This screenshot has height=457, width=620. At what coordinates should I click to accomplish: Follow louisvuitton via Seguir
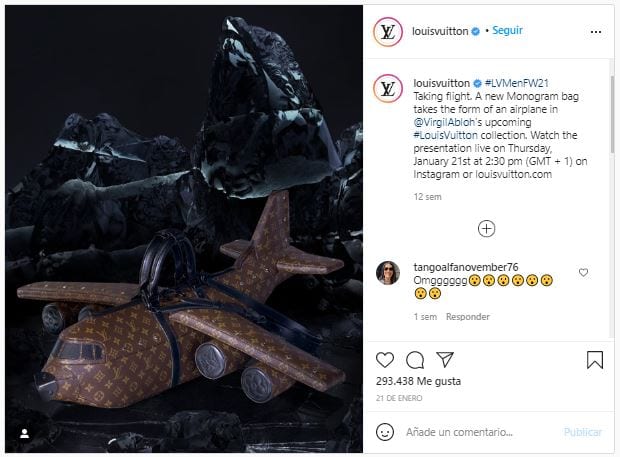[507, 31]
